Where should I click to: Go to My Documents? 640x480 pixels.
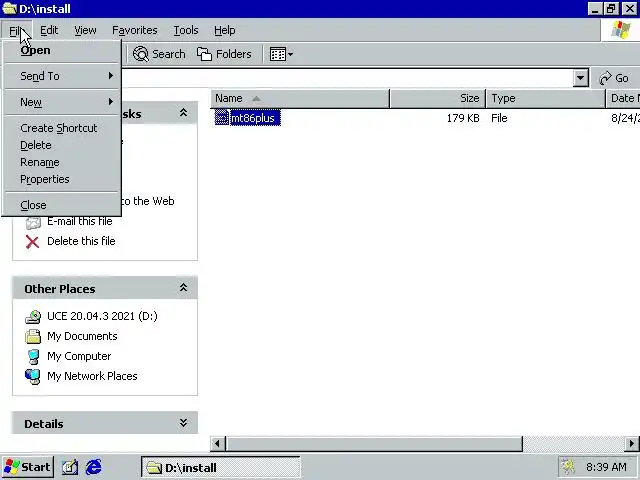click(x=82, y=336)
